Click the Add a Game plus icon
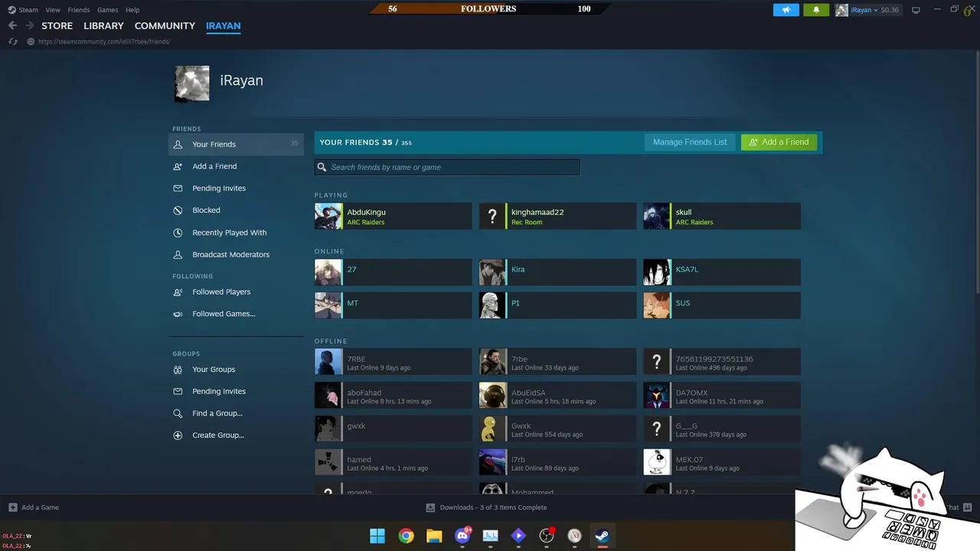The image size is (980, 551). (13, 507)
